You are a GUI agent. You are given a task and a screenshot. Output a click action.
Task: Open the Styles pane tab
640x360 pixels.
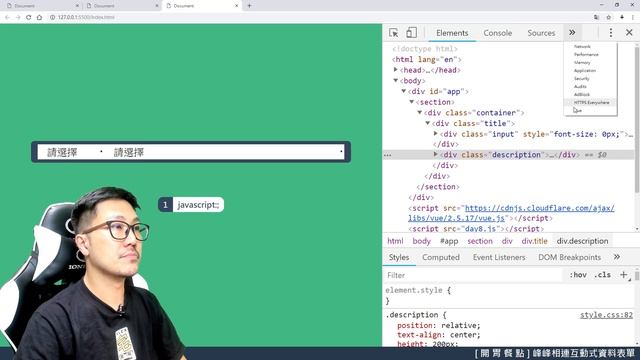tap(399, 257)
